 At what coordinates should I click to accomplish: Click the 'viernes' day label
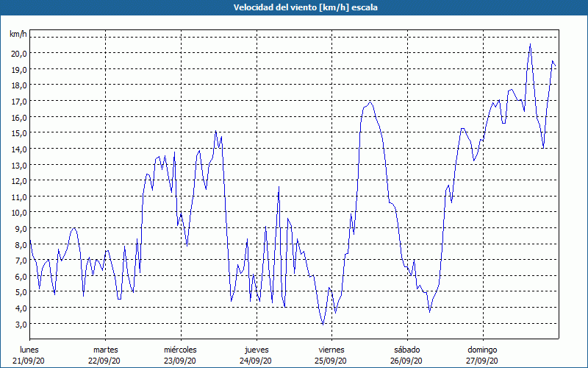tap(331, 350)
